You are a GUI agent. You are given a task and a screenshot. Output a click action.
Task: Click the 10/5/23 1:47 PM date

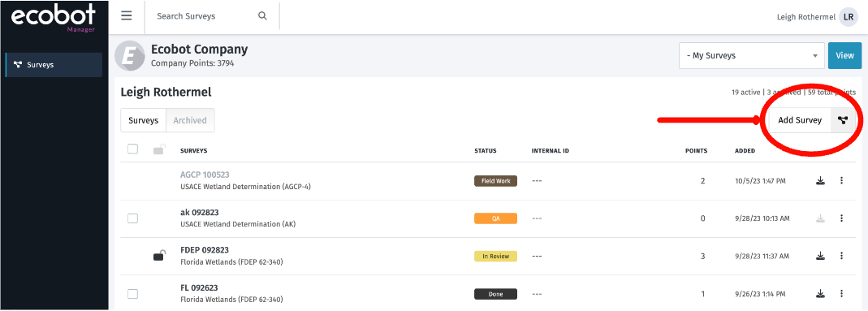759,181
